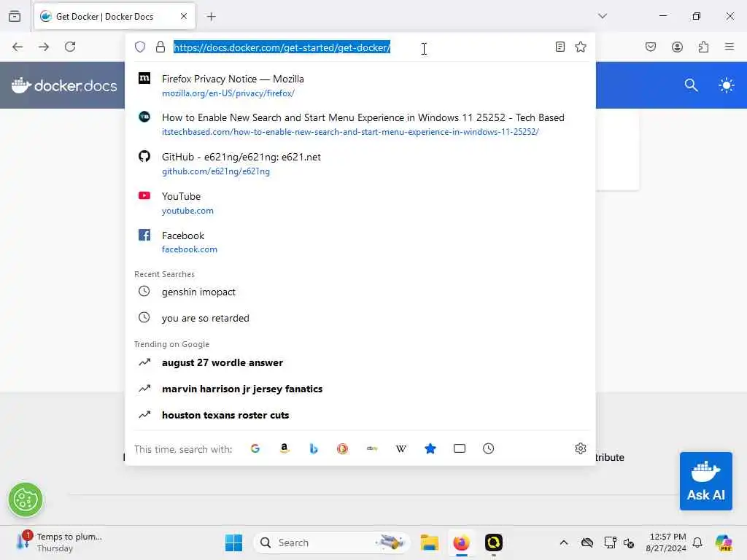Open File Explorer from taskbar
The image size is (747, 560).
tap(429, 542)
